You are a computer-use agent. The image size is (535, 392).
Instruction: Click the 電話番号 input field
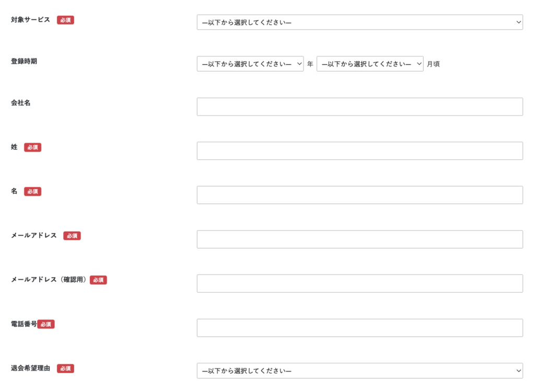tap(359, 328)
